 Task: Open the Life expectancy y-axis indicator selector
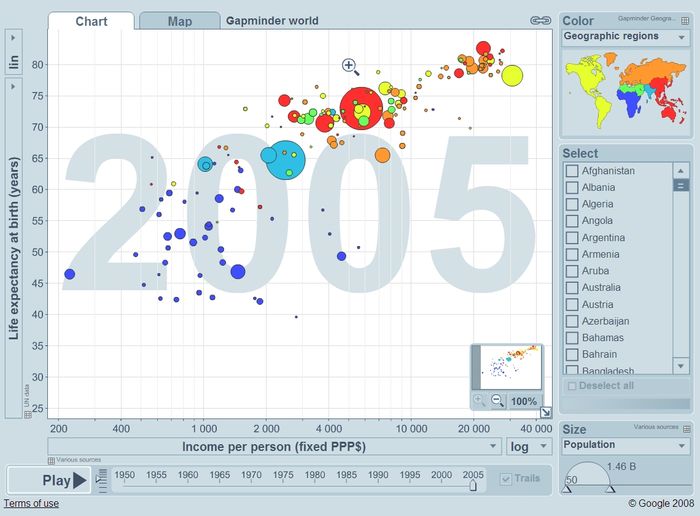(x=13, y=248)
